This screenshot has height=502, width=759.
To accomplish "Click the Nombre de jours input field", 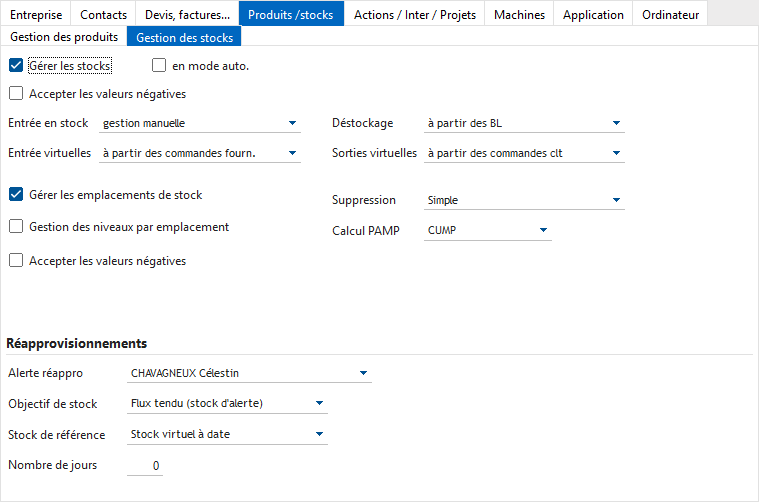I will point(145,466).
